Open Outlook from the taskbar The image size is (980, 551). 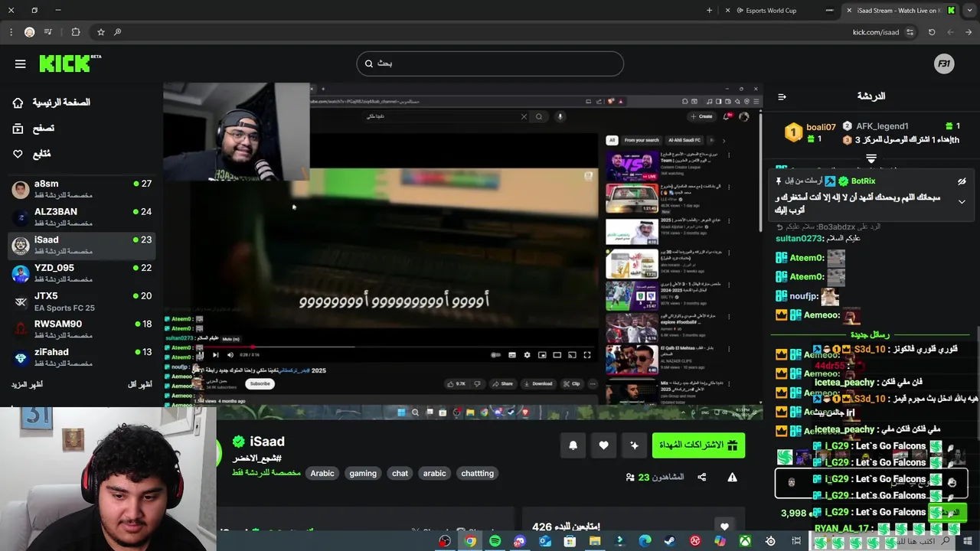tap(545, 541)
